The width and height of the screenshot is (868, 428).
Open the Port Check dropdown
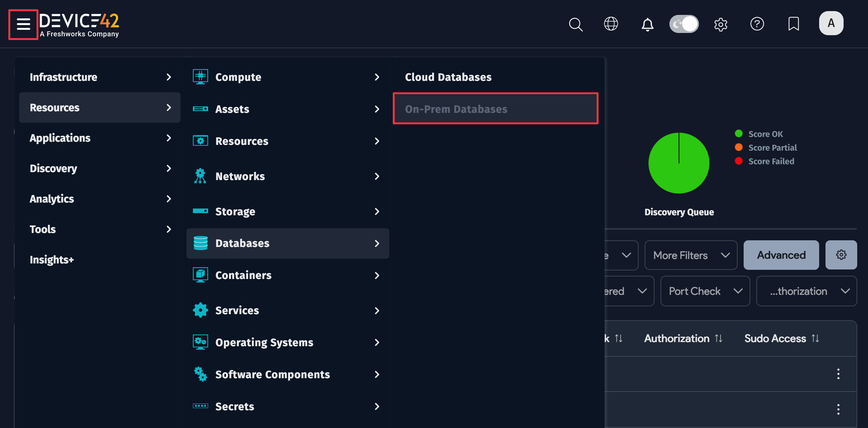click(705, 291)
